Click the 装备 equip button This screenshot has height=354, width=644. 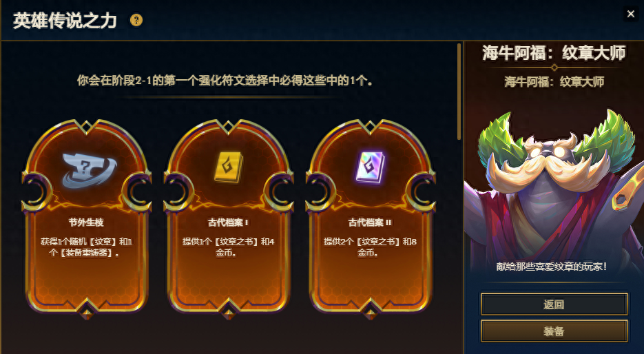(x=554, y=331)
